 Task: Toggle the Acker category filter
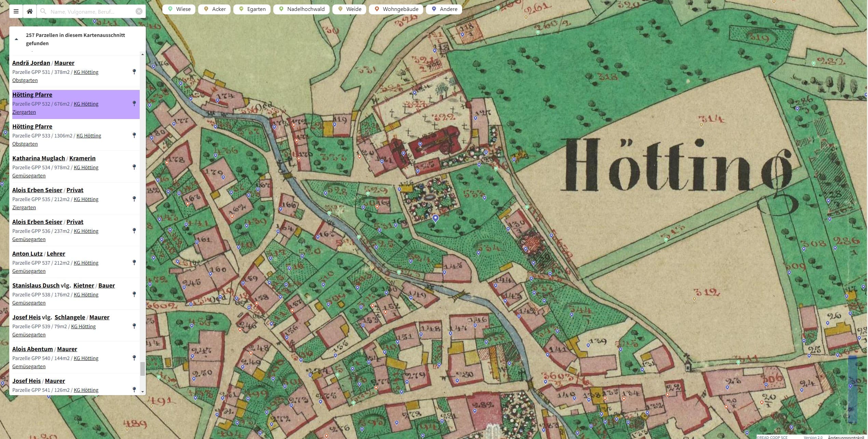point(215,9)
